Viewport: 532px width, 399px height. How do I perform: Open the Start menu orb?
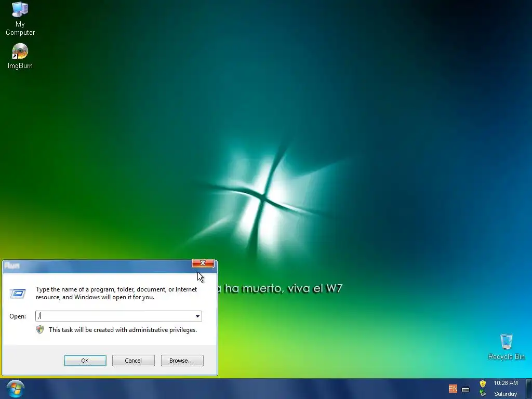pos(15,389)
